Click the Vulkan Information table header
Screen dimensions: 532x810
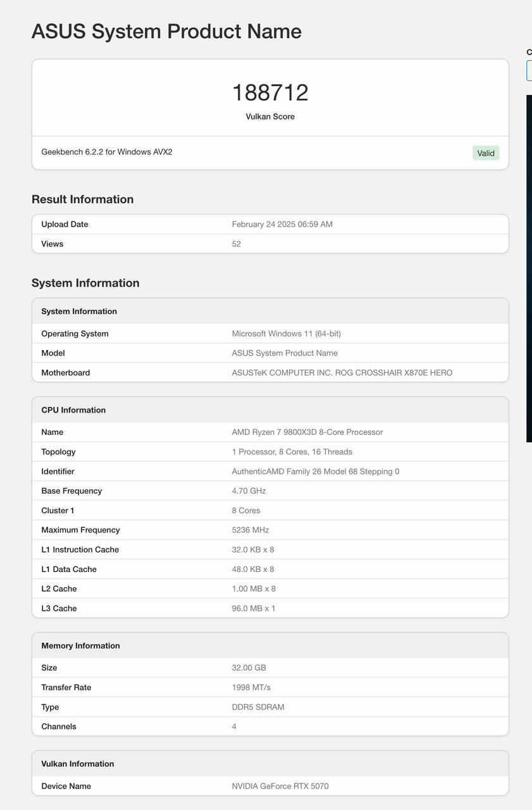270,764
